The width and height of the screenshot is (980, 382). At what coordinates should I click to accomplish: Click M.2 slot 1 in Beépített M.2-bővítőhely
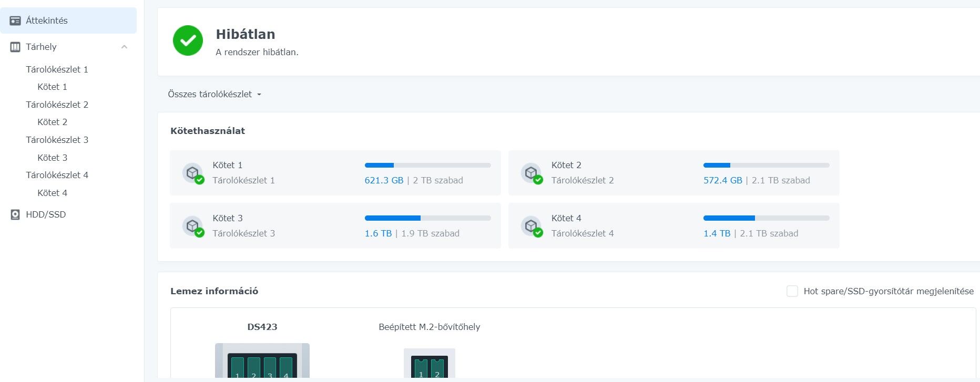[421, 368]
